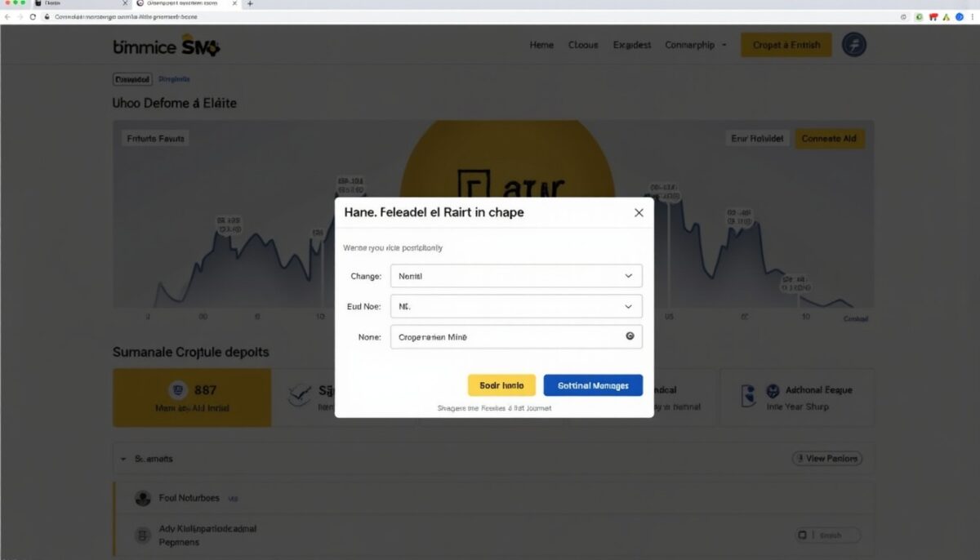Image resolution: width=980 pixels, height=560 pixels.
Task: Click the Friturts Fauts chart button
Action: 155,139
